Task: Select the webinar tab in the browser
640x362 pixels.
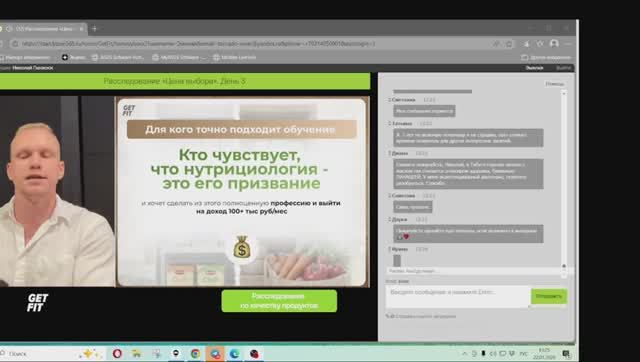Action: click(x=43, y=29)
